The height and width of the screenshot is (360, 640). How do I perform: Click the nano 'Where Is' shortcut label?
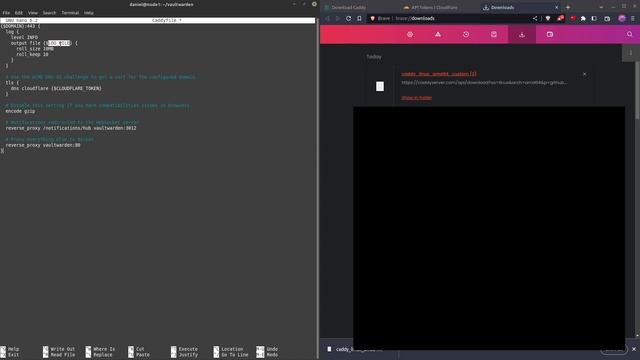click(x=104, y=349)
